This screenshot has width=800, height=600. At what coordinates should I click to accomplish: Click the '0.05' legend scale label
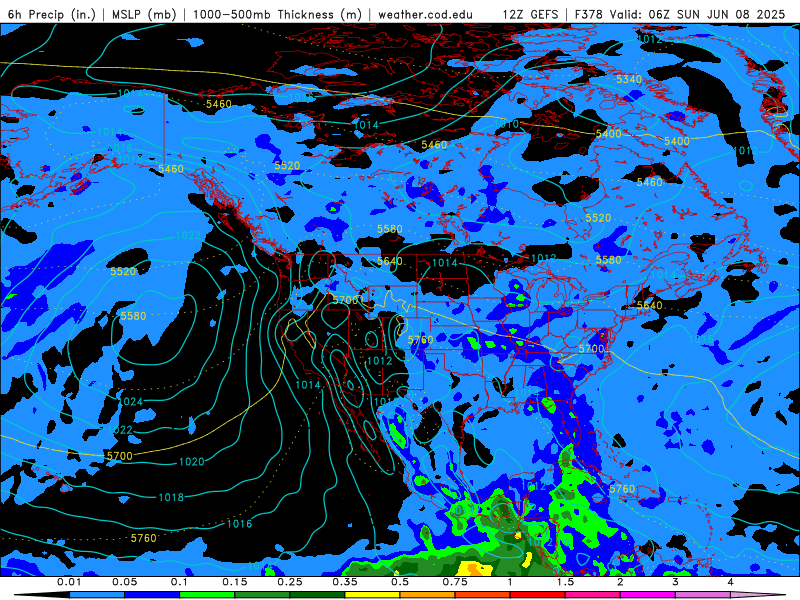(124, 582)
